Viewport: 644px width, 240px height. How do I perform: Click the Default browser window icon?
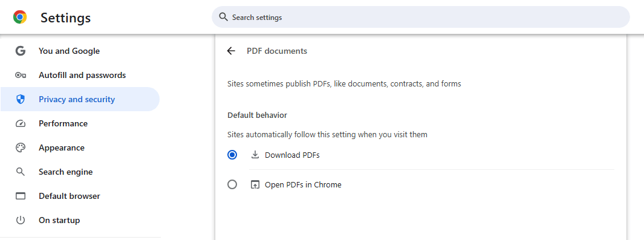coord(21,196)
